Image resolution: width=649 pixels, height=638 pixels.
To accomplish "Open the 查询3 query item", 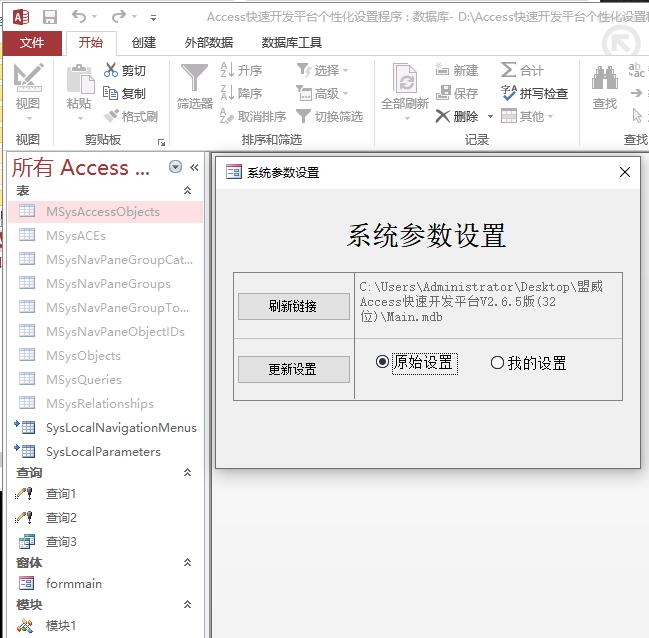I will point(61,541).
